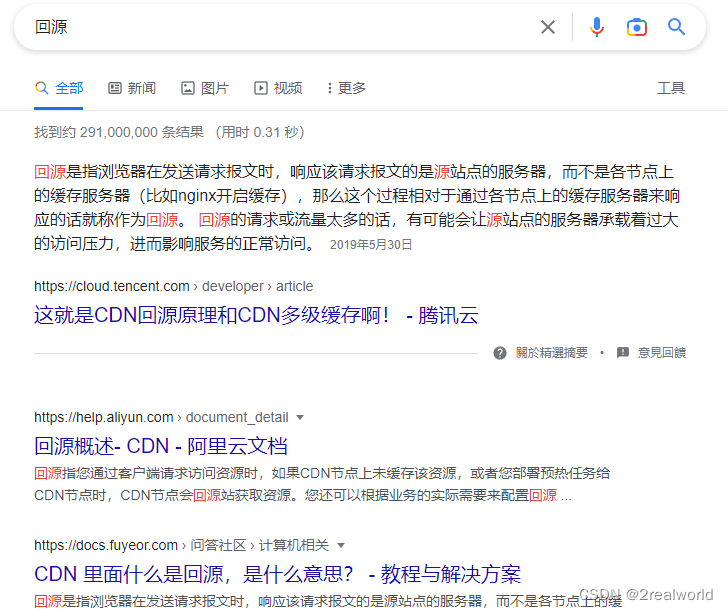
Task: Switch to the 新闻 tab
Action: 132,88
